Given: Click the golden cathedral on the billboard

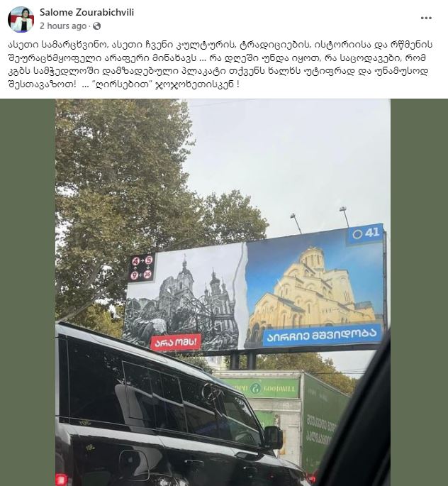Looking at the screenshot, I should coord(313,294).
